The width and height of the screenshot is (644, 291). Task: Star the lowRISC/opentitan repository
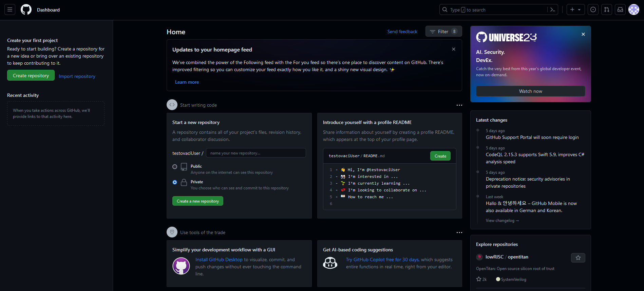tap(578, 258)
